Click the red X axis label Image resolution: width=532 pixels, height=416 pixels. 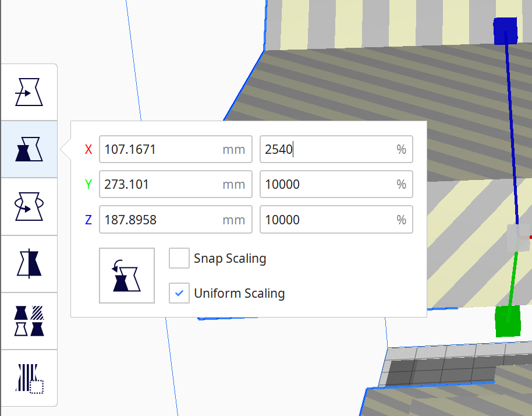(88, 149)
